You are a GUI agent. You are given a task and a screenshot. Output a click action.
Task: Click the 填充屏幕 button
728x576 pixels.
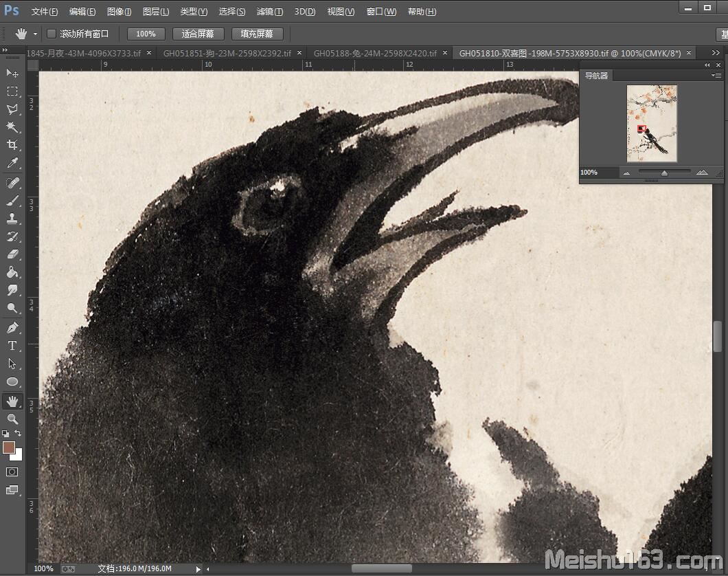(x=258, y=34)
